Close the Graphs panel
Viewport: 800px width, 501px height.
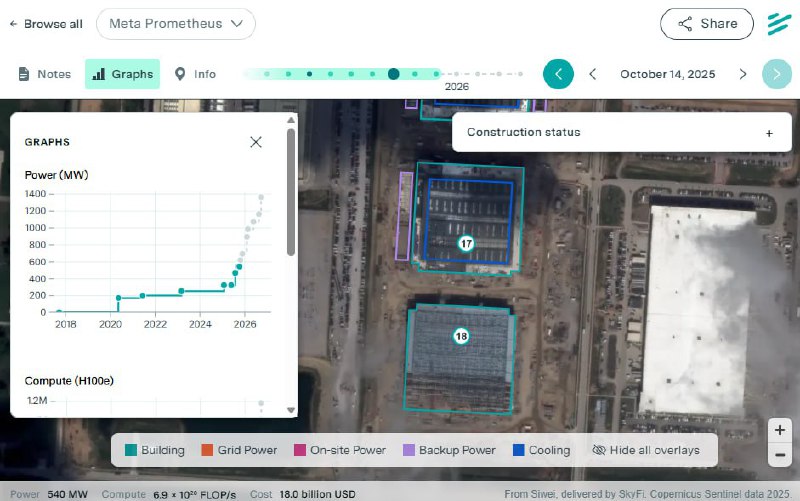coord(256,142)
